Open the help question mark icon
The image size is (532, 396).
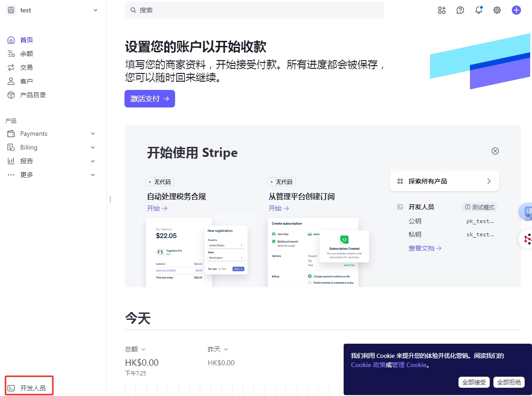tap(460, 10)
